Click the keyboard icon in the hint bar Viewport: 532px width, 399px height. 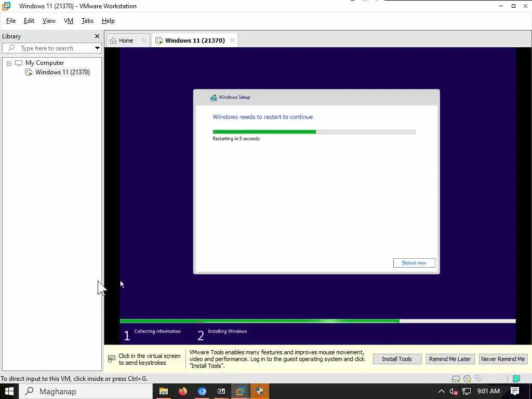point(112,359)
